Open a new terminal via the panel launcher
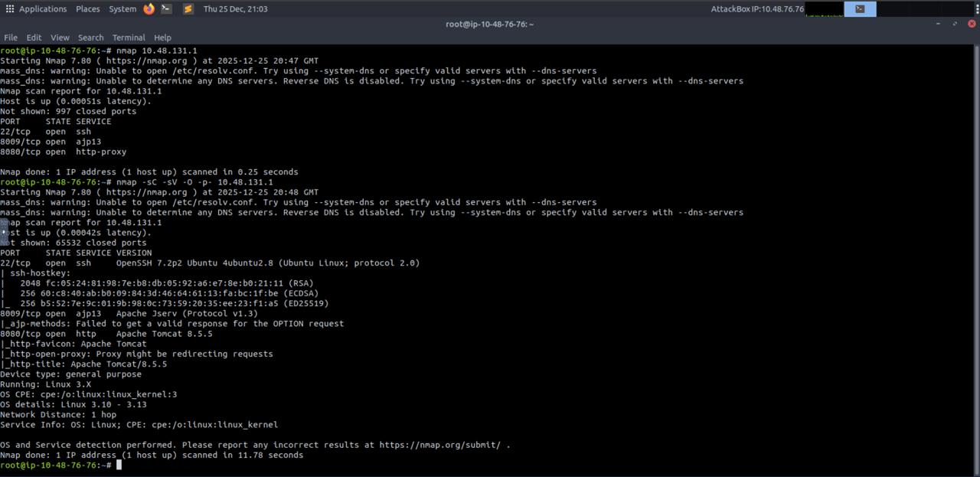 166,8
